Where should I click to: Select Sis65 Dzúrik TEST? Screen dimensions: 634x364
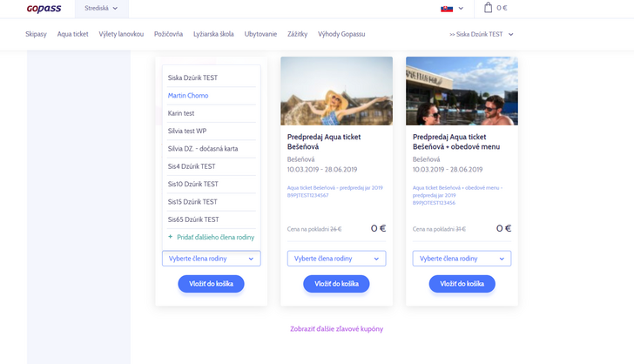click(212, 219)
